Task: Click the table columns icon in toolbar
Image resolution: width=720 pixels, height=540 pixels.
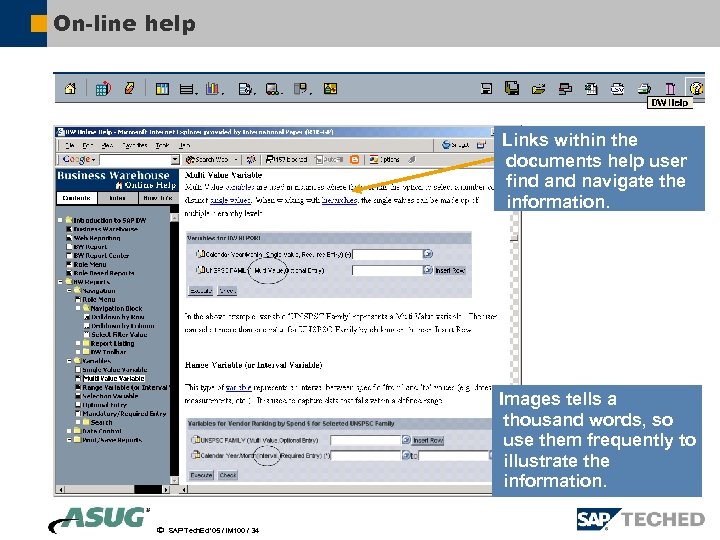Action: [162, 89]
